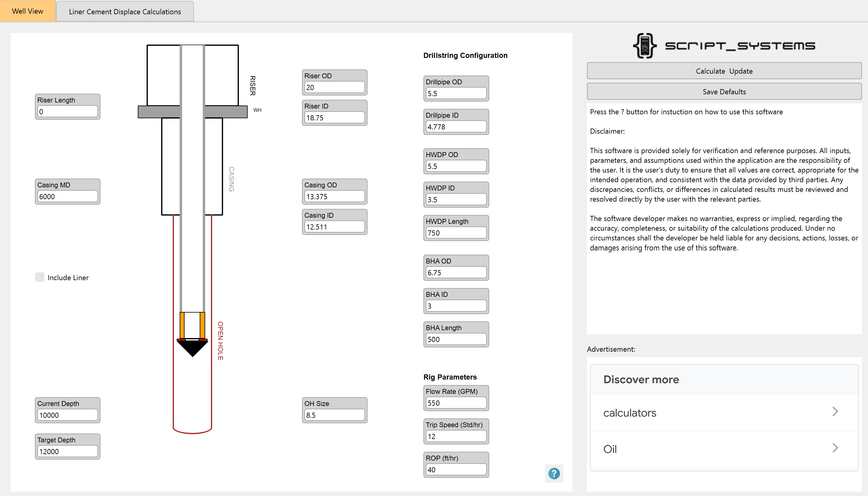The height and width of the screenshot is (496, 868).
Task: Open the Discover more advertisement panel
Action: [x=641, y=380]
